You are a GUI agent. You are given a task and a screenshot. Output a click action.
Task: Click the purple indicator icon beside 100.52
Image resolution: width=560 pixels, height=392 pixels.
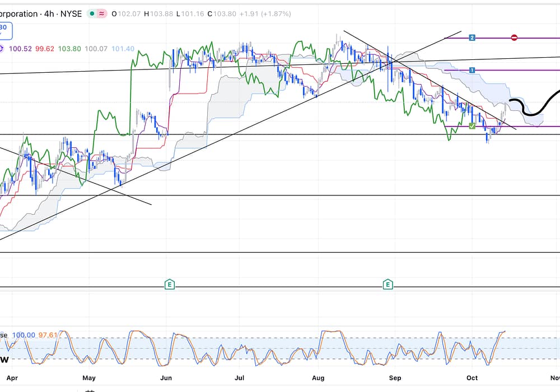(x=2, y=49)
